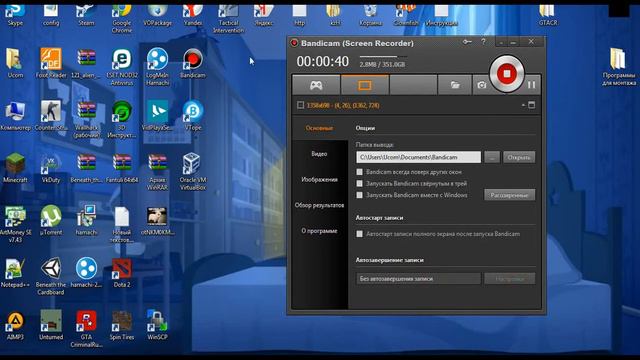The image size is (640, 360).
Task: Select the game recording mode gamepad icon
Action: pos(316,85)
